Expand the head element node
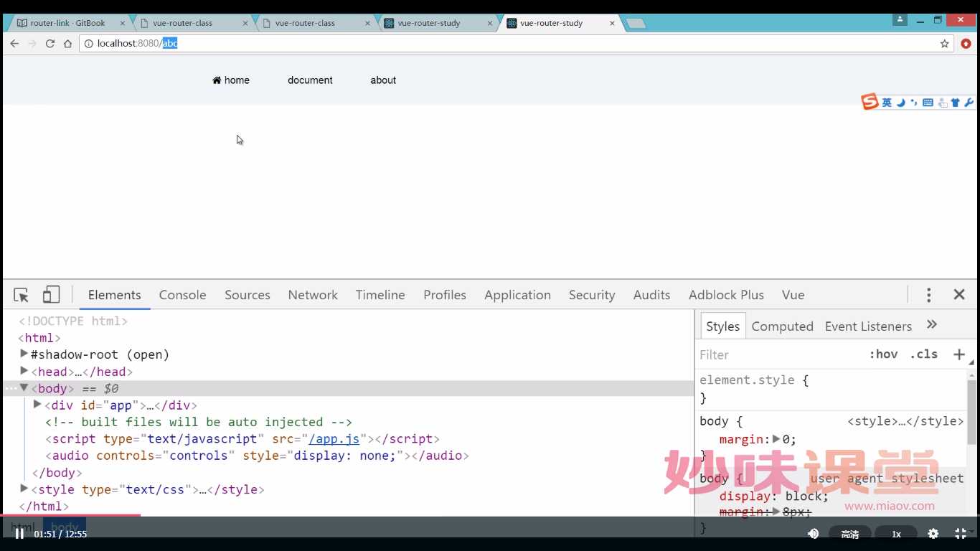The image size is (980, 551). click(24, 371)
